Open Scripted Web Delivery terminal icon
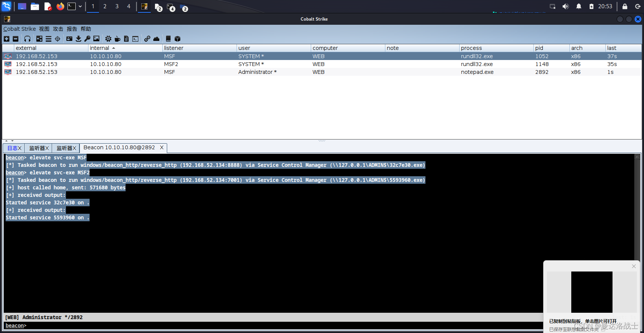 pos(135,39)
